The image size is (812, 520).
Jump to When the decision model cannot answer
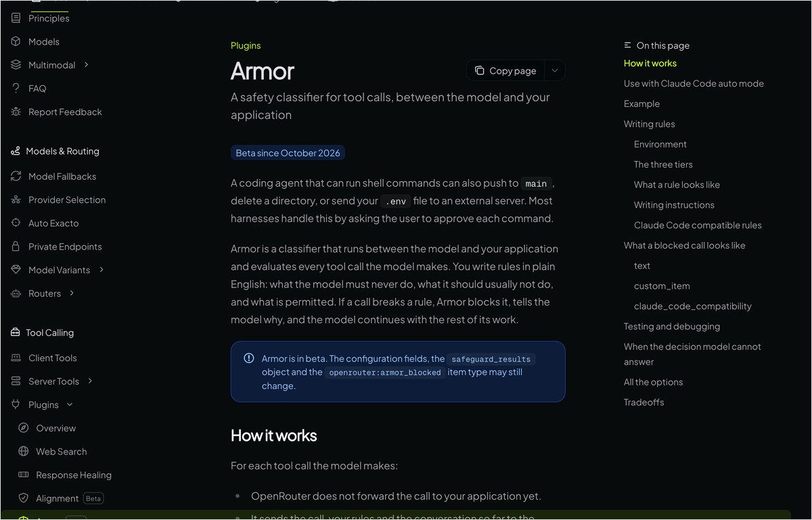[x=692, y=354]
